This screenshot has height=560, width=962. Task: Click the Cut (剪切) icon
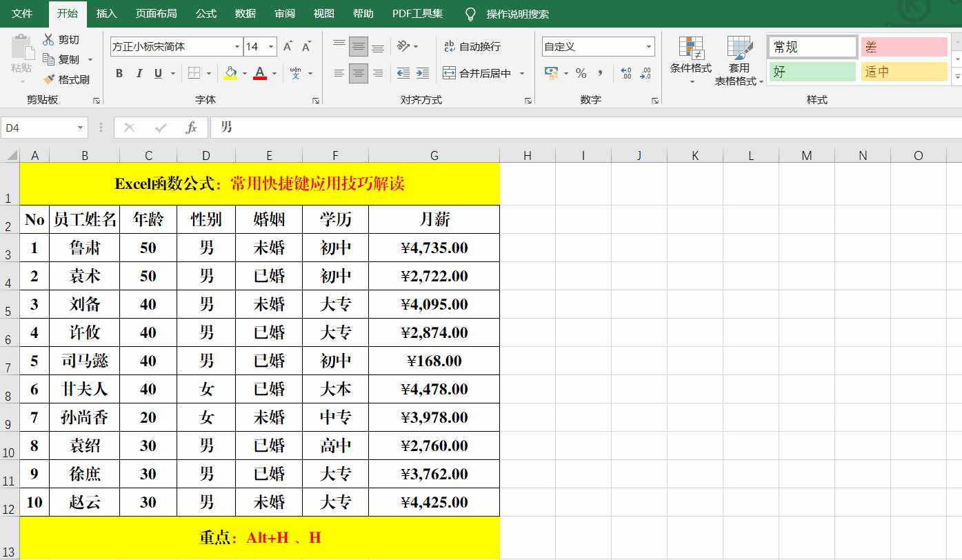[48, 39]
